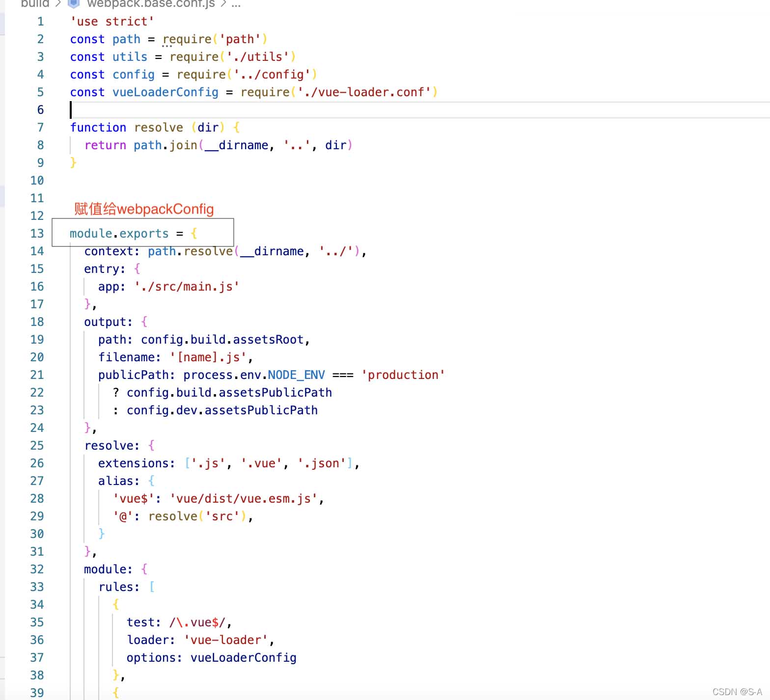Click the './src/main.js' entry string
Screen dimensions: 770x700
(x=187, y=287)
